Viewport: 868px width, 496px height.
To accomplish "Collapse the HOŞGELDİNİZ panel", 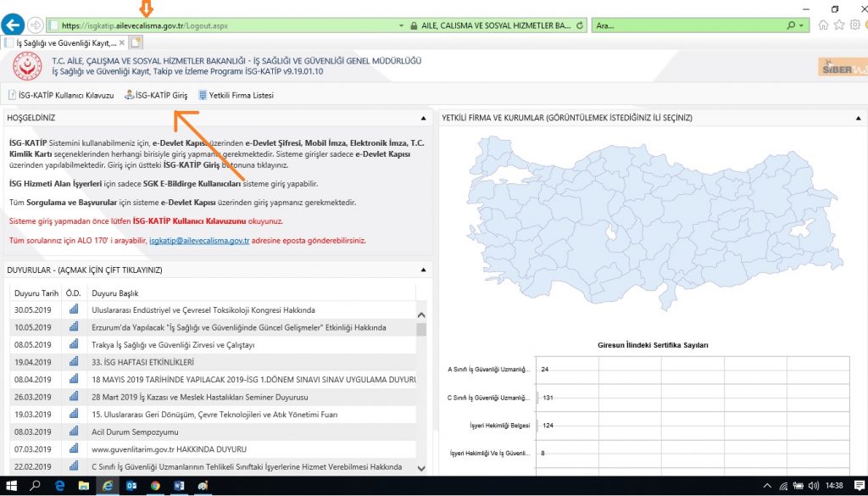I will coord(422,118).
